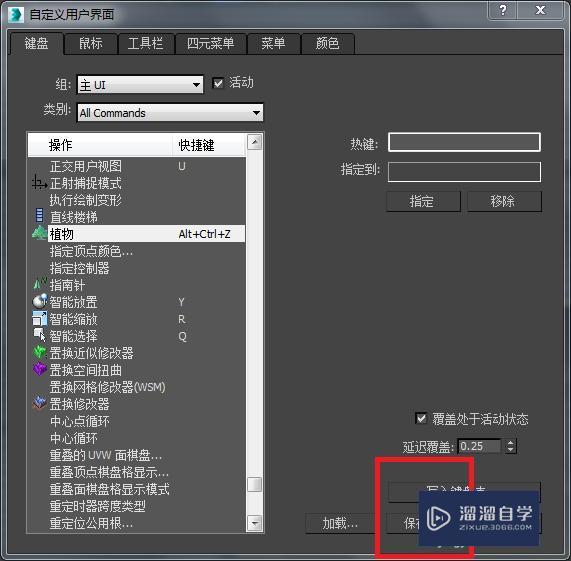
Task: Click the Smart Select icon (智能选择)
Action: click(40, 335)
